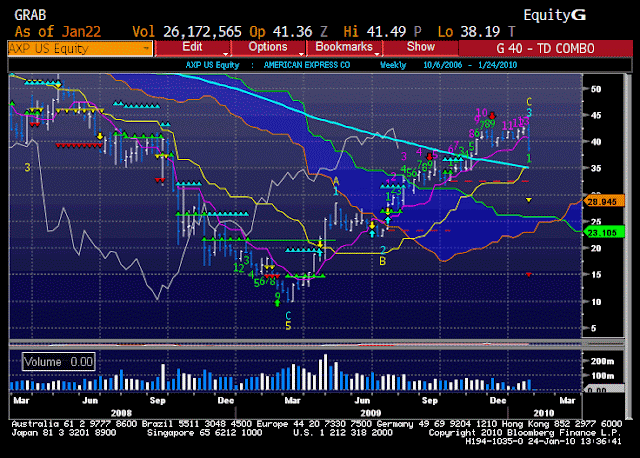The width and height of the screenshot is (640, 458).
Task: Click the G 40 - TD COMBO label
Action: pyautogui.click(x=545, y=49)
